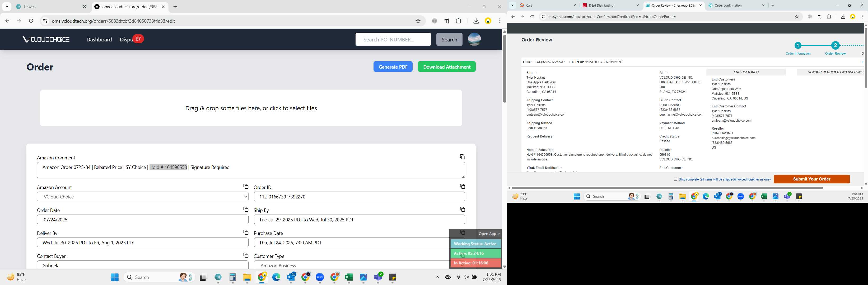Click the OMS page vertical scrollbar
The width and height of the screenshot is (868, 285).
click(505, 69)
